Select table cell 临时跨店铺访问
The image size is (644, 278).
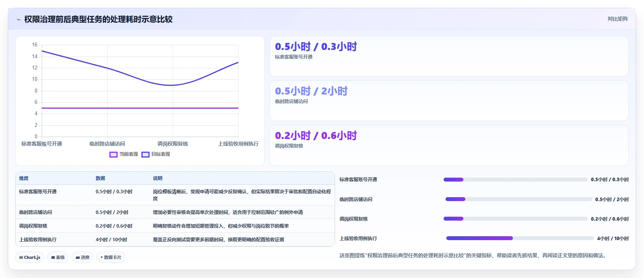[35, 212]
